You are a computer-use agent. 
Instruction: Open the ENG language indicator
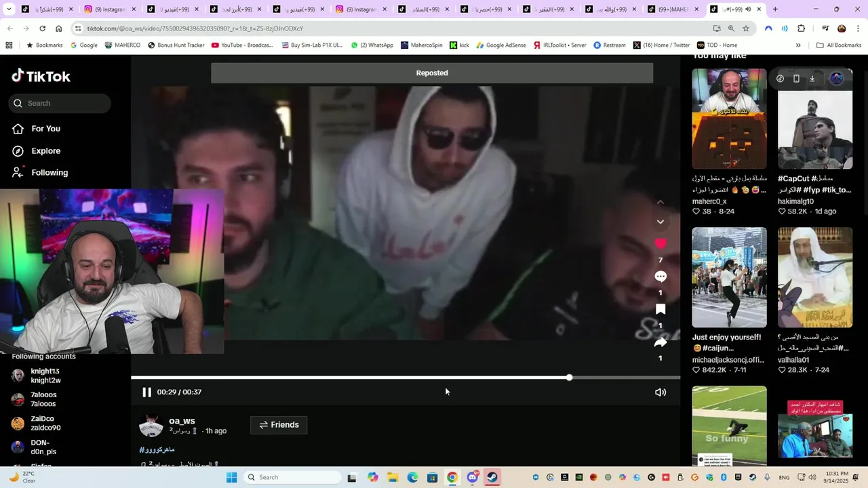(x=784, y=478)
